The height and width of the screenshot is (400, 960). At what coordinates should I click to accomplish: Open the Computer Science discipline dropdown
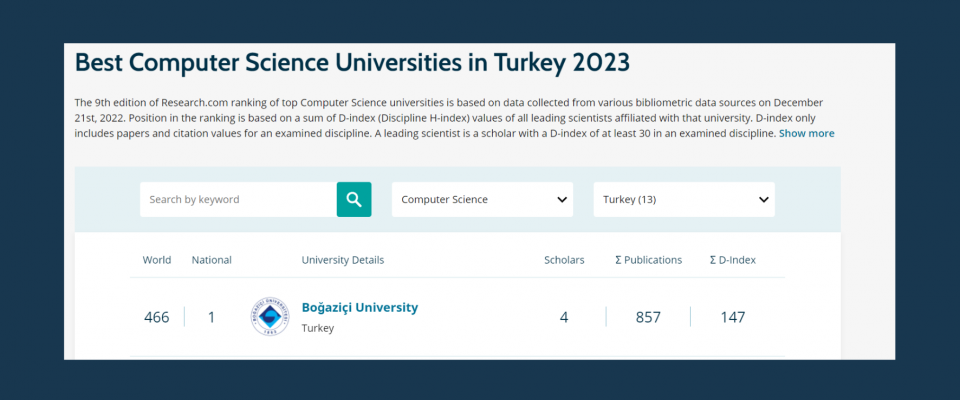(482, 199)
